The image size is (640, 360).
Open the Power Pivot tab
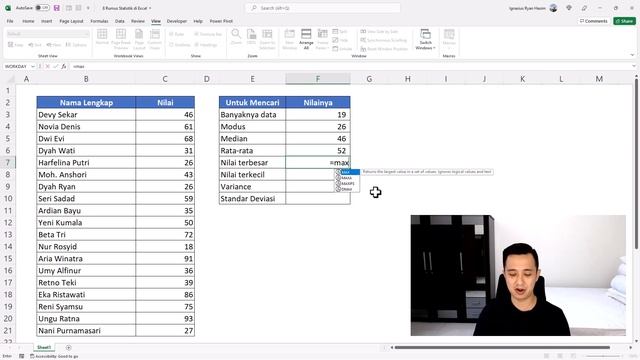(x=221, y=21)
